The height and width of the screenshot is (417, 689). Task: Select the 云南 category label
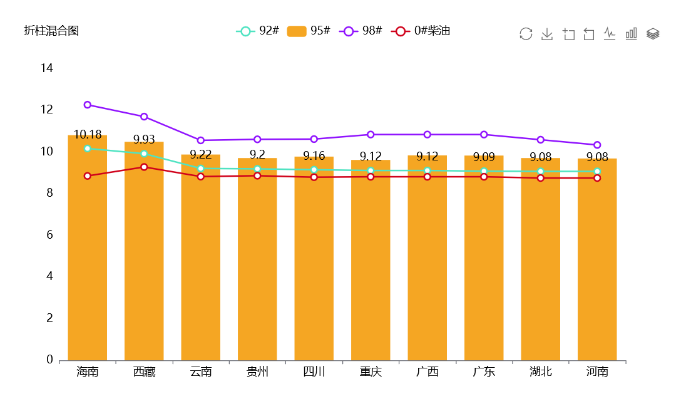pos(201,372)
